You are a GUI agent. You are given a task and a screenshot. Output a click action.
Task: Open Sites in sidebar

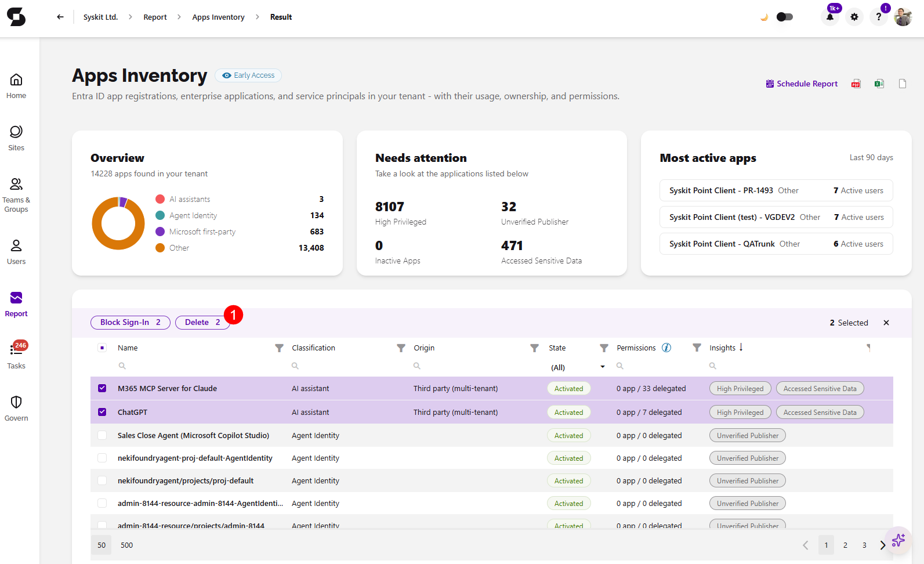click(16, 139)
